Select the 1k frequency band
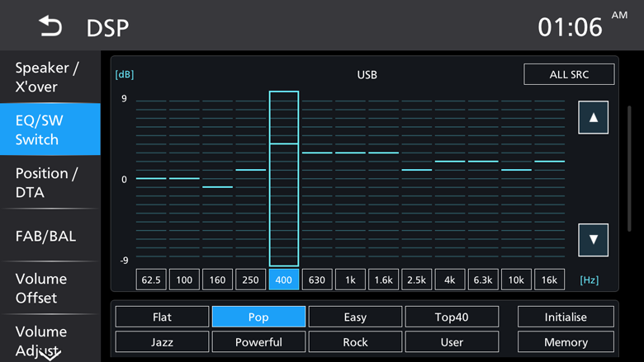Screen dimensions: 644x362 350,280
